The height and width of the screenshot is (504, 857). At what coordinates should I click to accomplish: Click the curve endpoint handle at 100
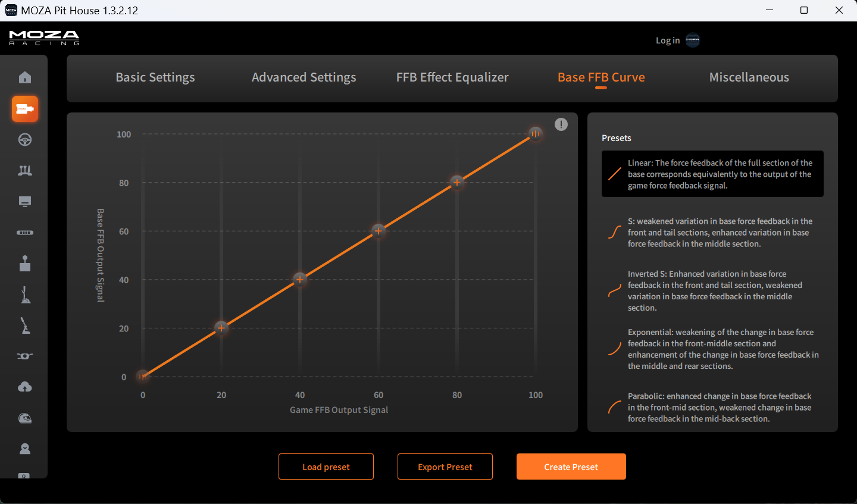pos(536,134)
